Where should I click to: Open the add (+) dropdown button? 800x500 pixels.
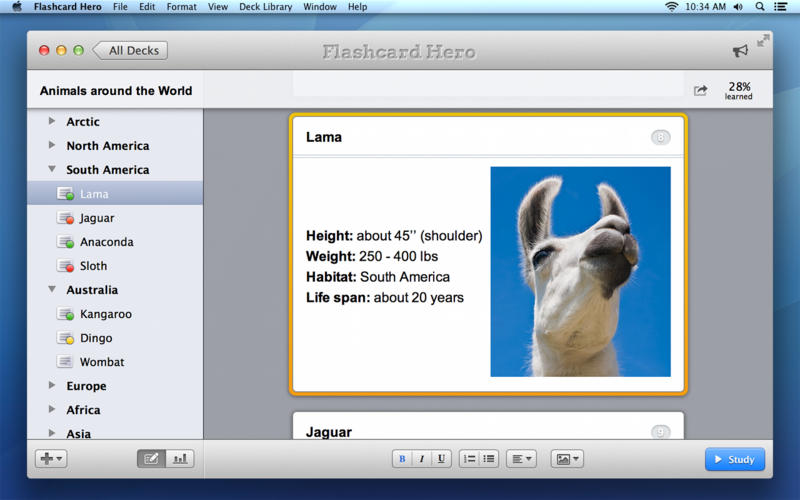51,459
